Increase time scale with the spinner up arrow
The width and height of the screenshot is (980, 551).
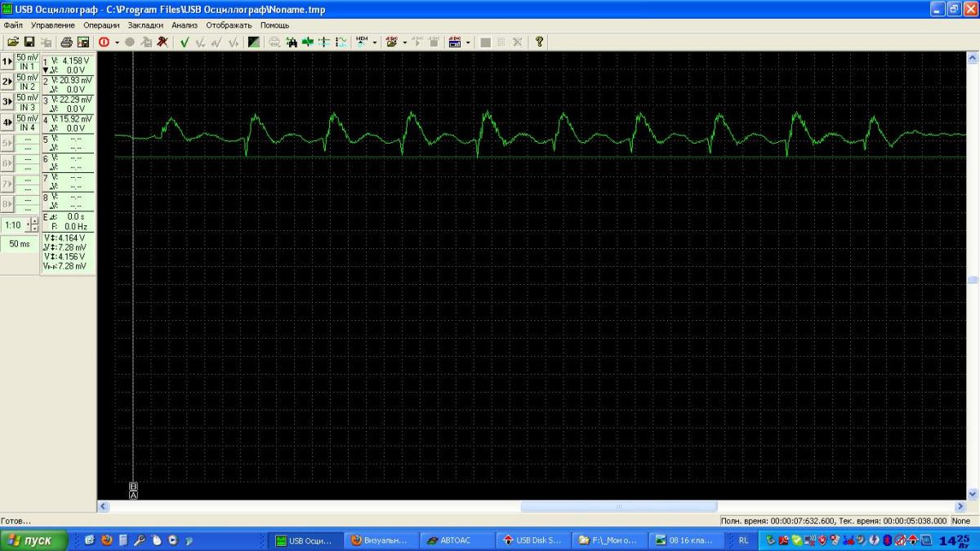pos(33,221)
